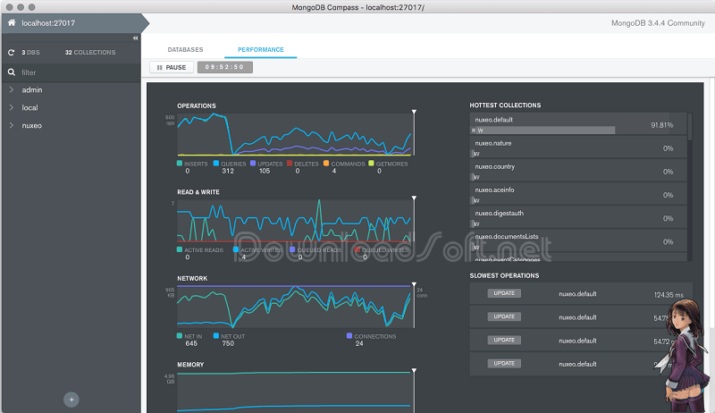Image resolution: width=715 pixels, height=413 pixels.
Task: Refresh databases with the circular arrow icon
Action: [11, 53]
